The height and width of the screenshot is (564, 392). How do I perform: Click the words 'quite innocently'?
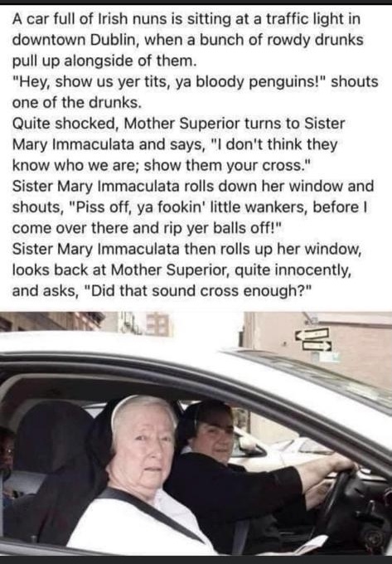pyautogui.click(x=293, y=270)
